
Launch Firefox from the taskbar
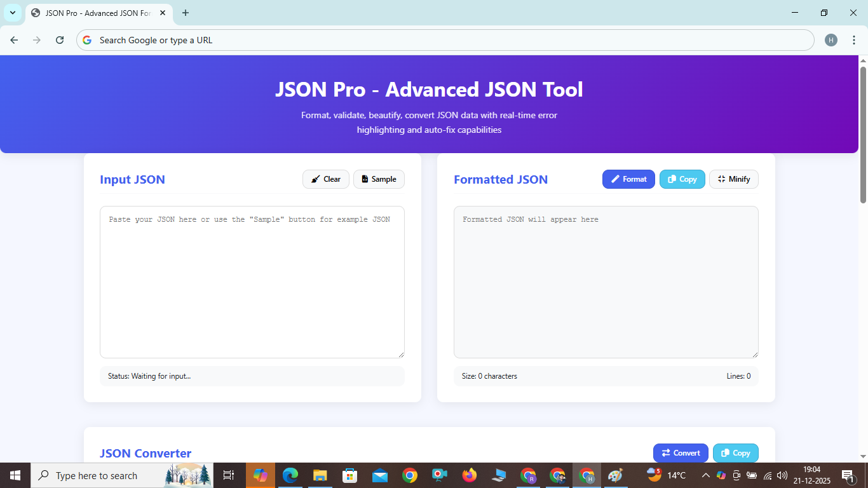tap(469, 475)
